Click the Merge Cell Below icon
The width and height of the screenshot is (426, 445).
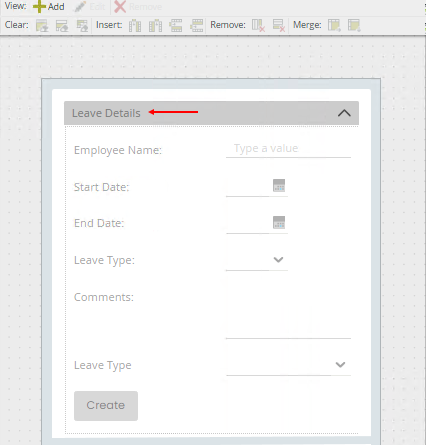(x=354, y=25)
